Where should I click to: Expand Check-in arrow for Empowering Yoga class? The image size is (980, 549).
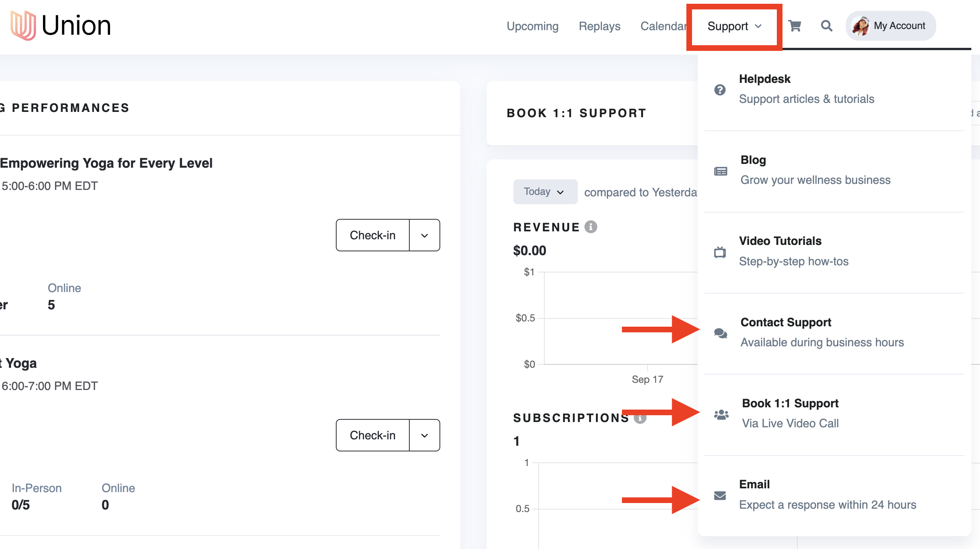pos(424,236)
